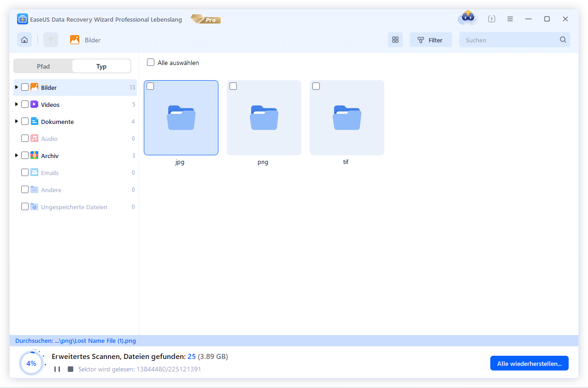Click the Emails category icon
Viewport: 588px width, 388px height.
[x=35, y=173]
